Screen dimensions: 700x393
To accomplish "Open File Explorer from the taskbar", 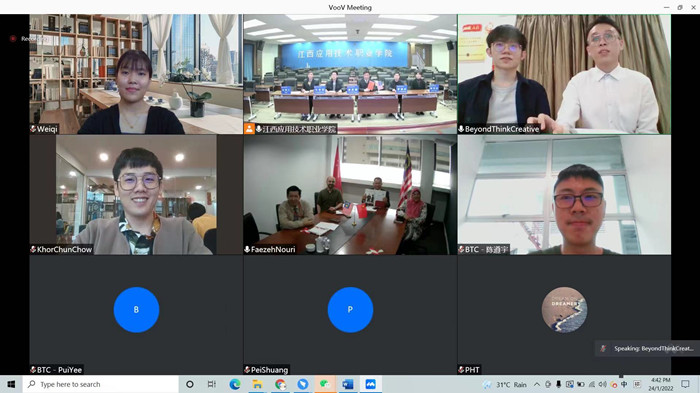I will [x=257, y=384].
